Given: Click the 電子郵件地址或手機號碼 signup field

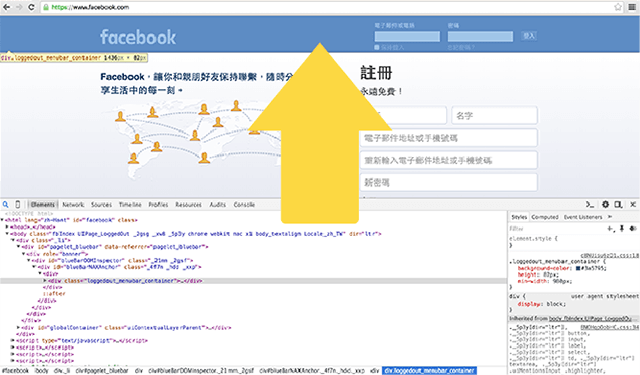Looking at the screenshot, I should [x=449, y=138].
